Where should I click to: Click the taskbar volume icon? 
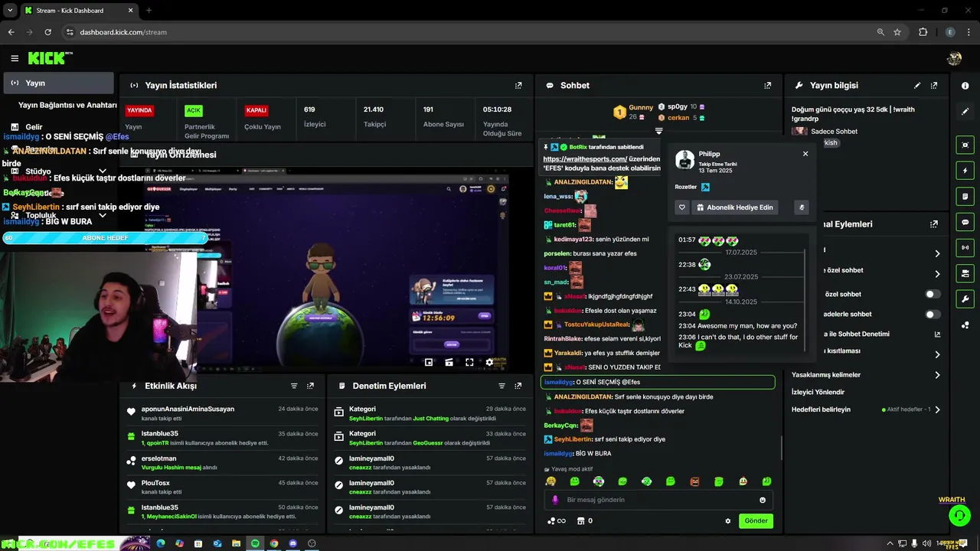[927, 543]
